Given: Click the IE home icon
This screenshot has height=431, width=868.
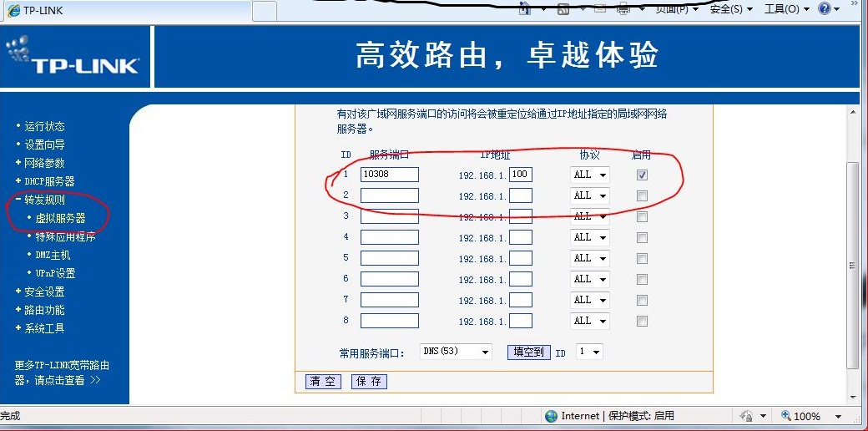Looking at the screenshot, I should pyautogui.click(x=525, y=8).
